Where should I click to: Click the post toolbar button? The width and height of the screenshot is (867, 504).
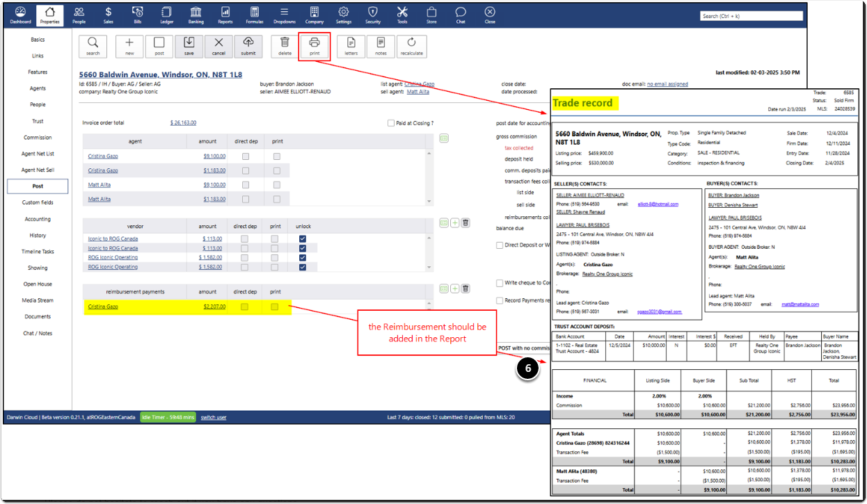[159, 46]
